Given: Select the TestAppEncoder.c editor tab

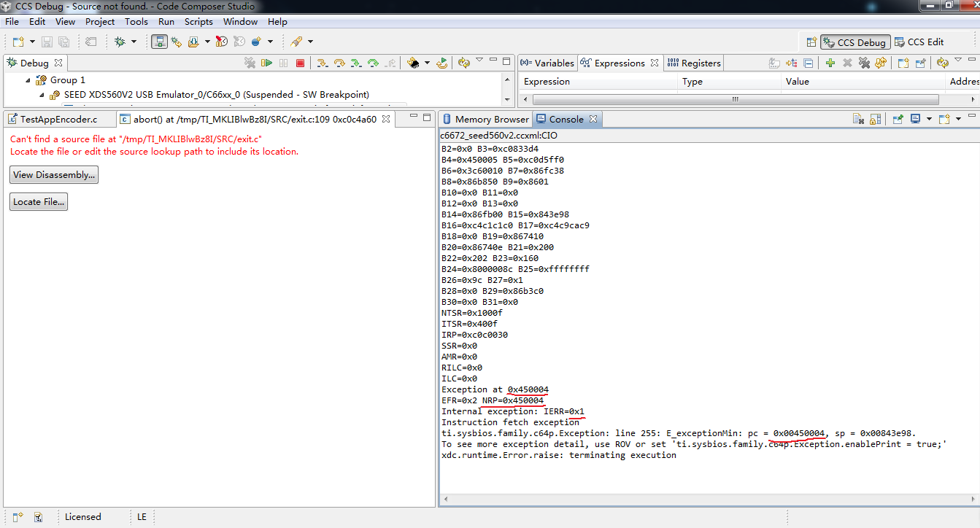Looking at the screenshot, I should click(51, 119).
